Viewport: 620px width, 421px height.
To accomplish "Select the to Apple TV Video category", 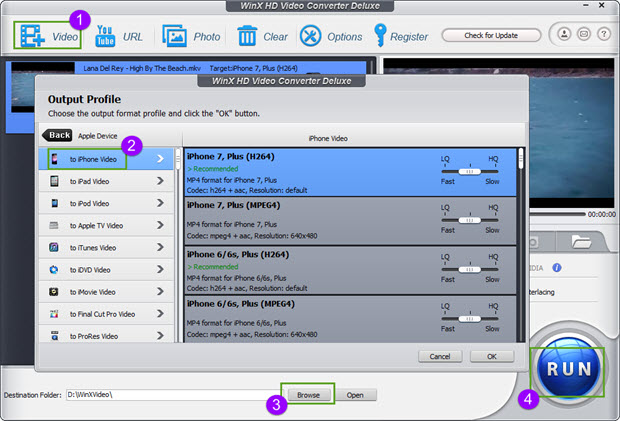I will pyautogui.click(x=106, y=225).
